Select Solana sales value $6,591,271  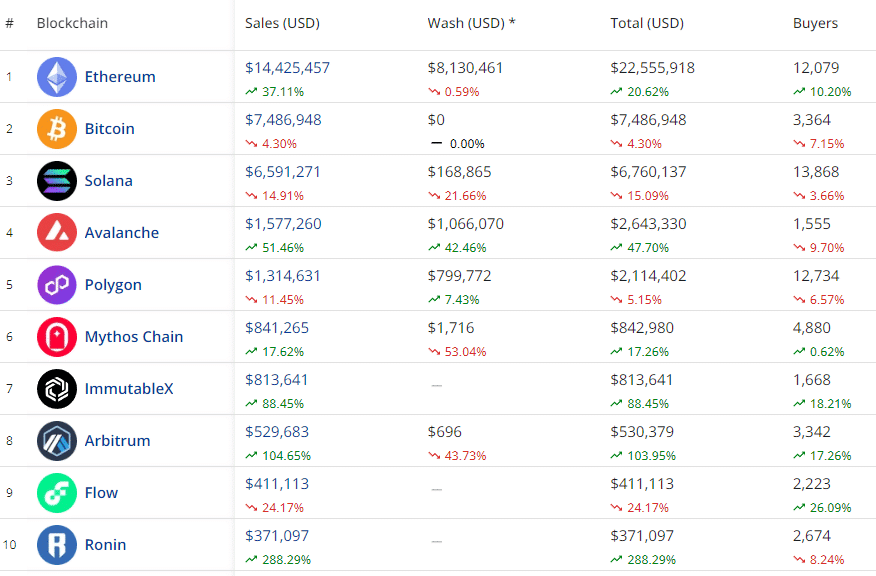click(x=283, y=172)
